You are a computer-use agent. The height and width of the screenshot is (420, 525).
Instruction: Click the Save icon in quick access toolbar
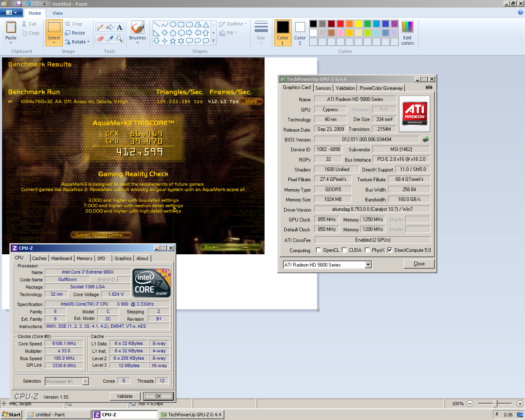coord(19,4)
